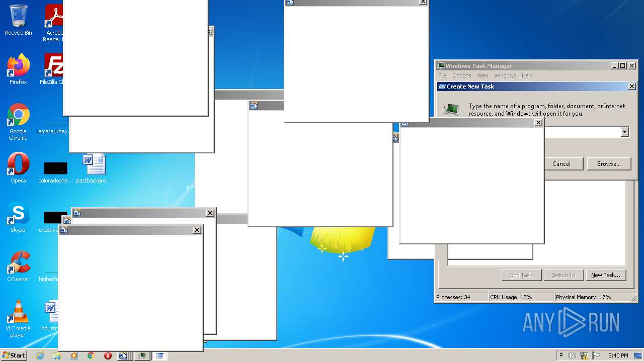Screen dimensions: 644x362
Task: Open the Recycle Bin desktop icon
Action: tap(18, 20)
